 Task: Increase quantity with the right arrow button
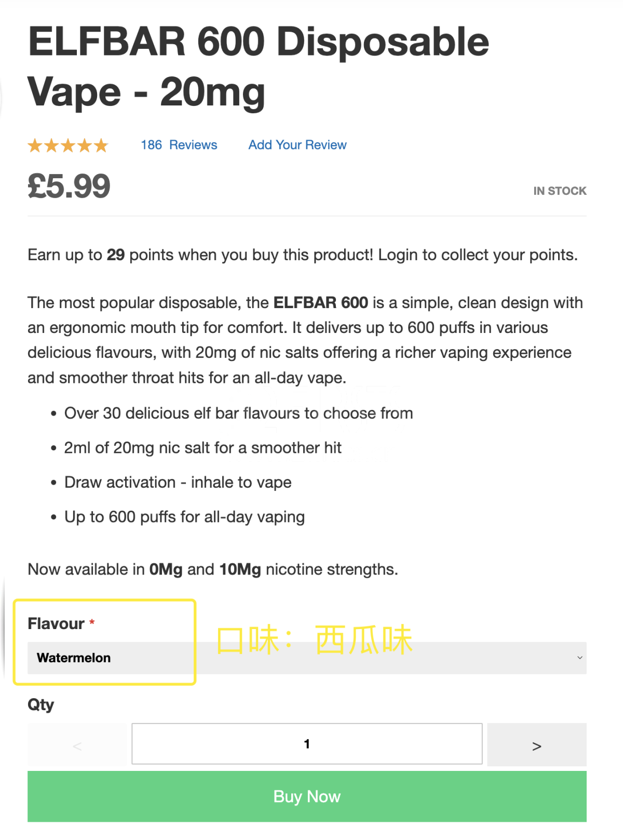(x=536, y=745)
